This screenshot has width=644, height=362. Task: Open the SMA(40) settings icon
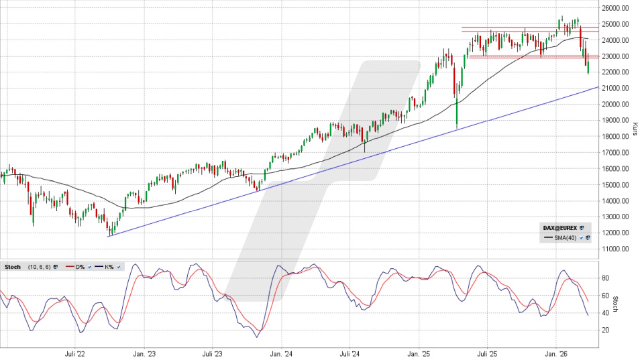click(588, 238)
